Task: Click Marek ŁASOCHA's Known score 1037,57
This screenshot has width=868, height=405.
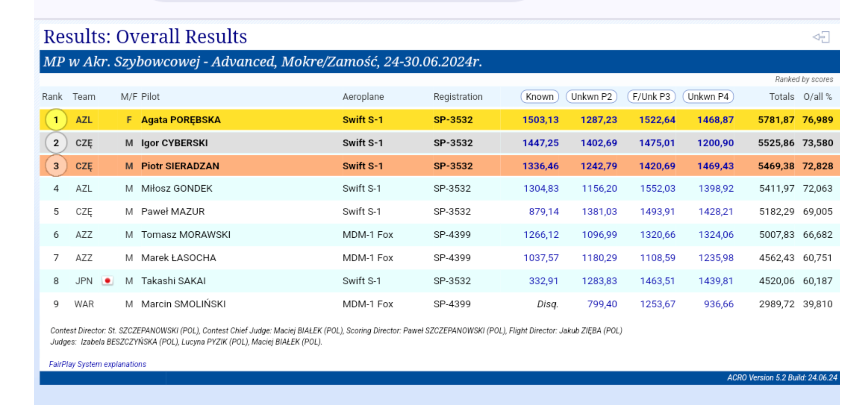Action: [541, 258]
